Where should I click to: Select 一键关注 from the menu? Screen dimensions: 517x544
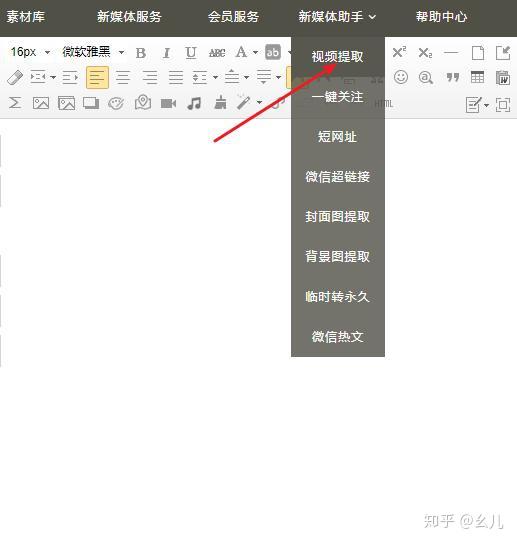pyautogui.click(x=338, y=96)
